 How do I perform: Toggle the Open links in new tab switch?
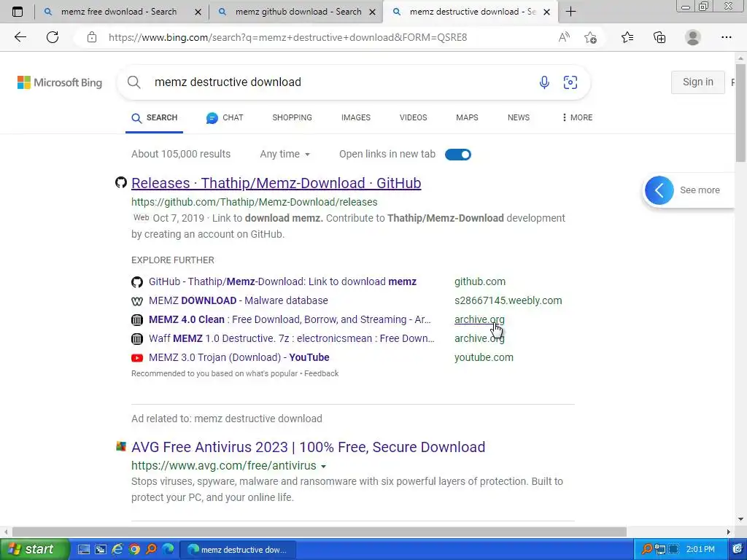click(458, 155)
